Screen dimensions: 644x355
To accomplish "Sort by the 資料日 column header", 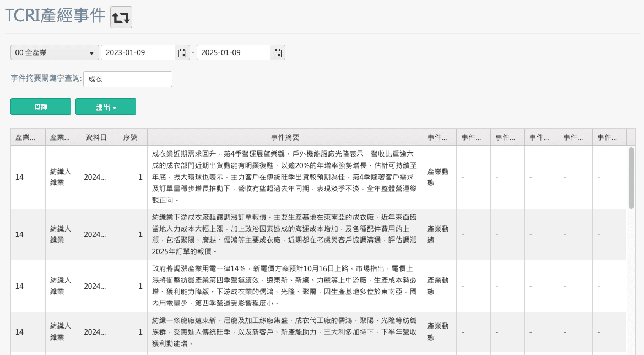I will pos(96,137).
